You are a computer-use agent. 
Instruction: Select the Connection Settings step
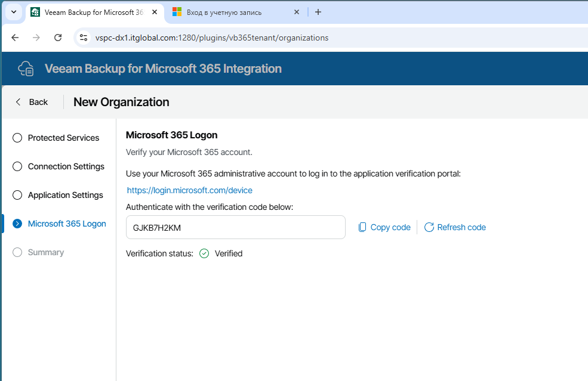(x=59, y=166)
